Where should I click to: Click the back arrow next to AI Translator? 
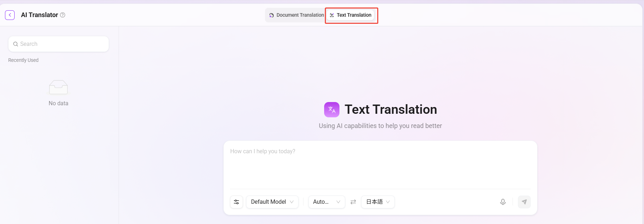pyautogui.click(x=10, y=15)
